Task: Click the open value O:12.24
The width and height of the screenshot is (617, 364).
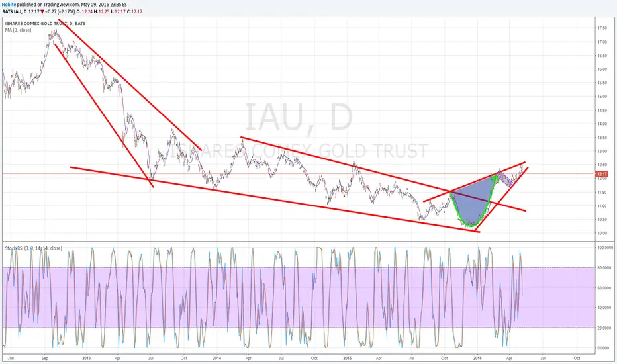Action: (x=85, y=12)
